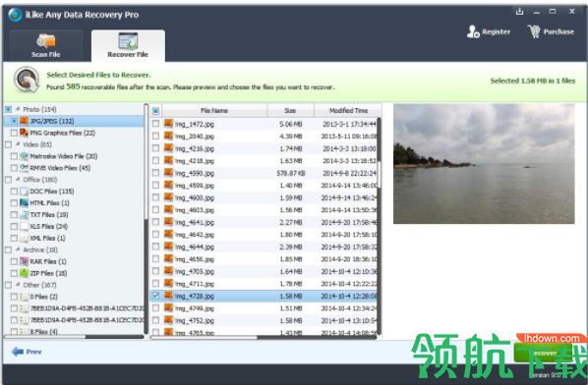The image size is (588, 385).
Task: Collapse the Photo (154) tree node
Action: [18, 109]
